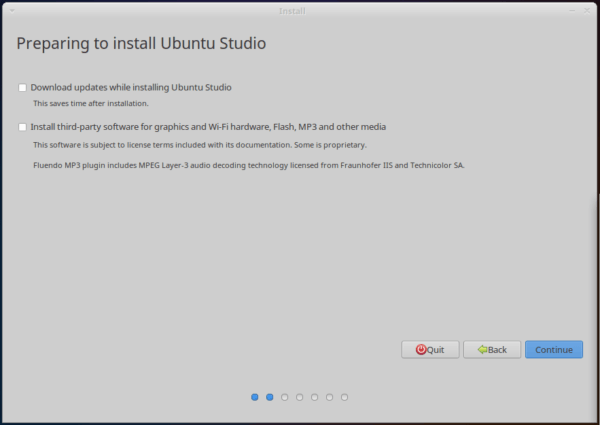Go Back to previous installer step
Viewport: 600px width, 425px height.
(492, 350)
